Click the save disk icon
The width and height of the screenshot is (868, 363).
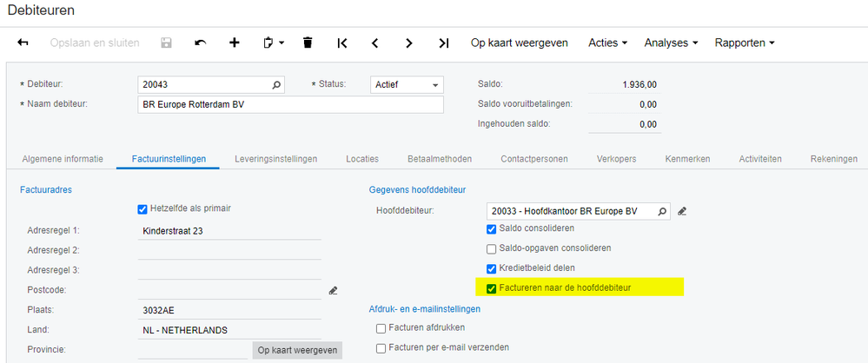tap(166, 43)
